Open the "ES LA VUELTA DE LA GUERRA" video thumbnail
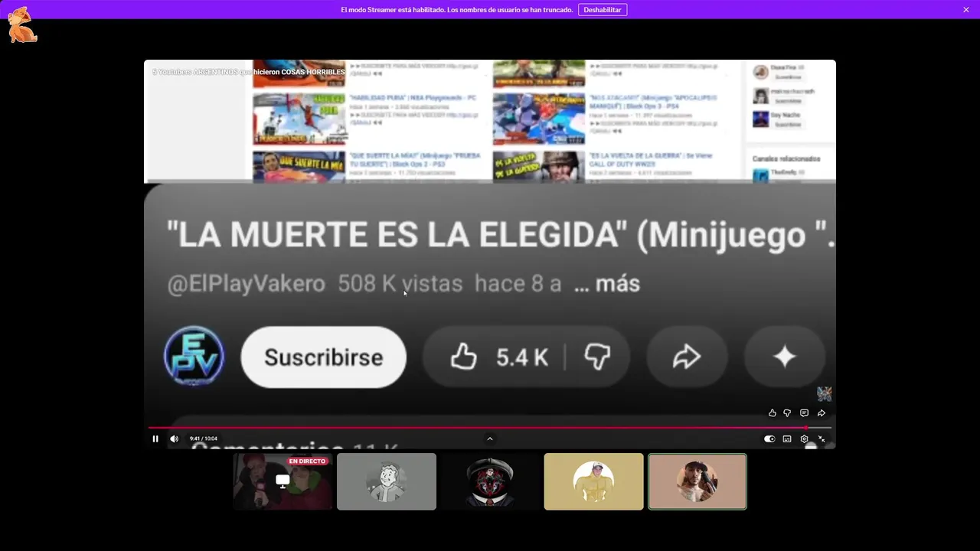This screenshot has width=980, height=551. 538,167
